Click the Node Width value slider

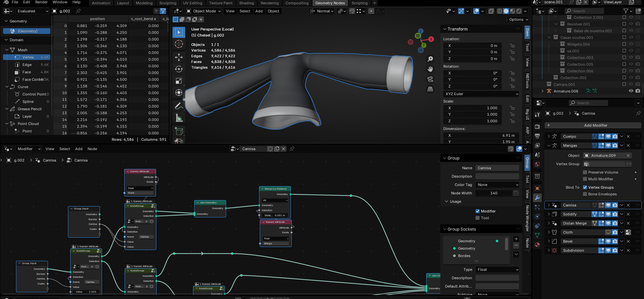pyautogui.click(x=494, y=193)
